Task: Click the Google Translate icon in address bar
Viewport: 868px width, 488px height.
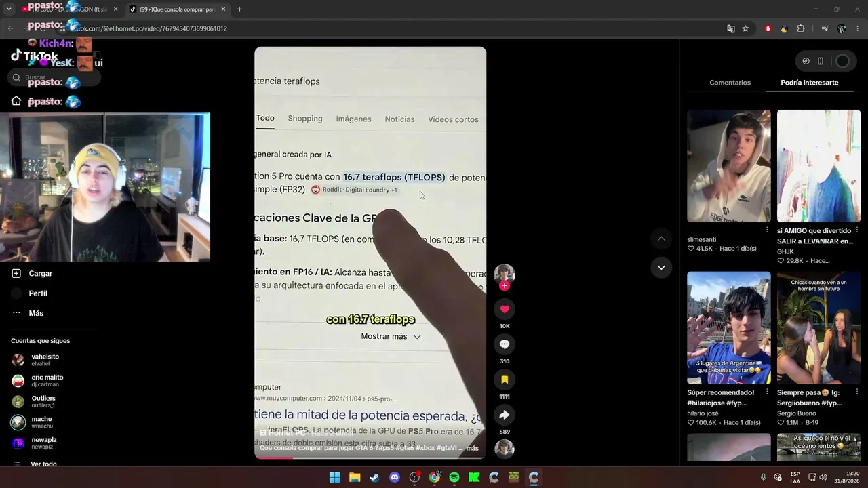Action: click(x=730, y=28)
